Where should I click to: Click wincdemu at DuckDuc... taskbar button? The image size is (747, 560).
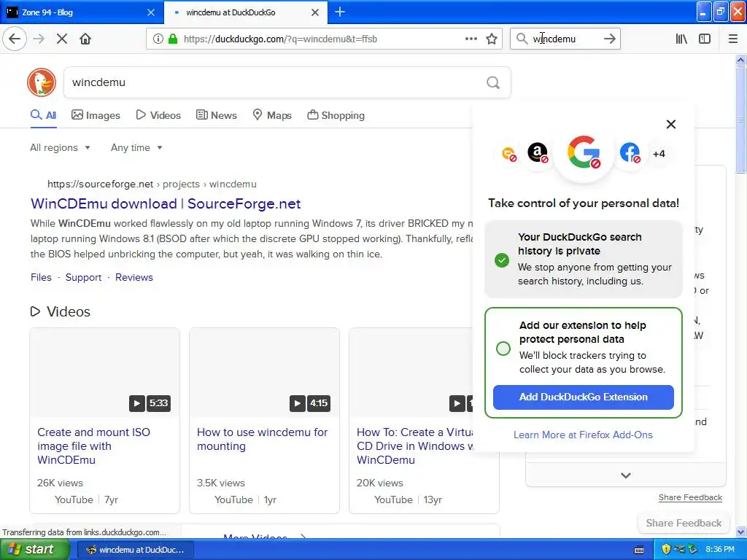pyautogui.click(x=135, y=550)
